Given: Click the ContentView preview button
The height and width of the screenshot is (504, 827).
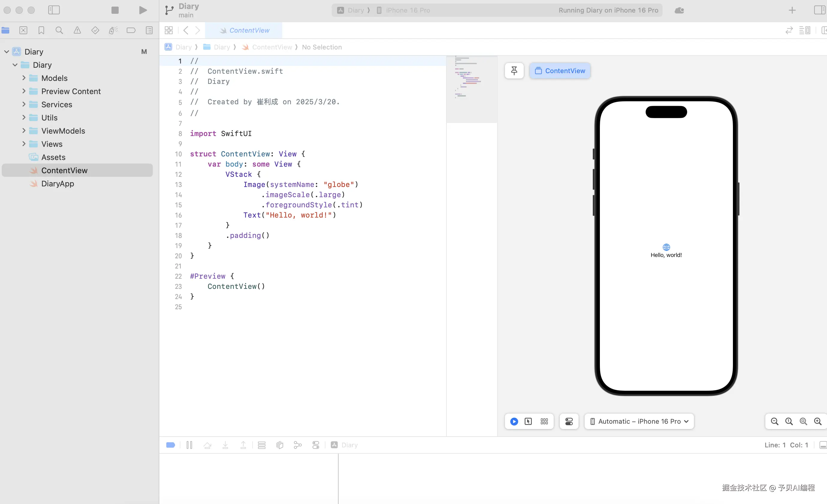Looking at the screenshot, I should 560,71.
